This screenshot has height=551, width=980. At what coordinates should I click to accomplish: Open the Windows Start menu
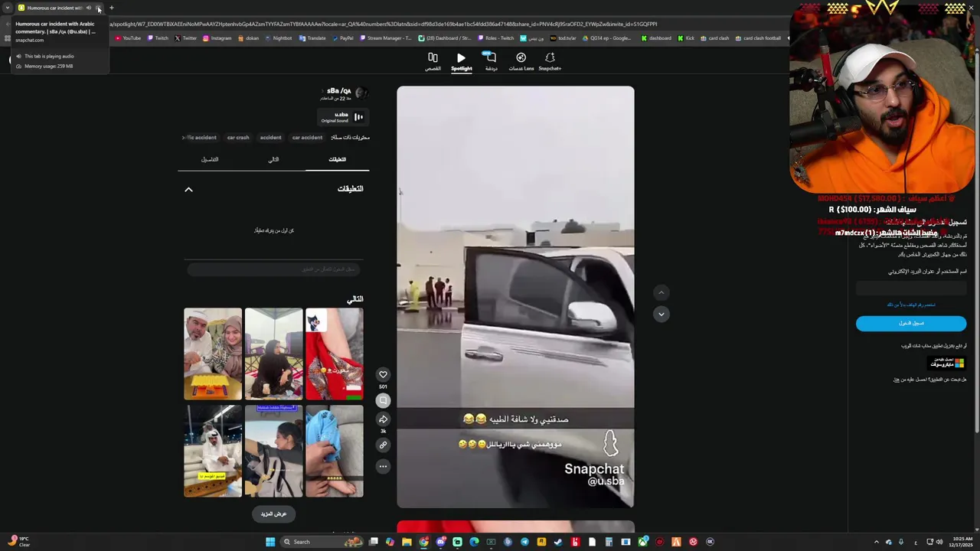tap(270, 542)
